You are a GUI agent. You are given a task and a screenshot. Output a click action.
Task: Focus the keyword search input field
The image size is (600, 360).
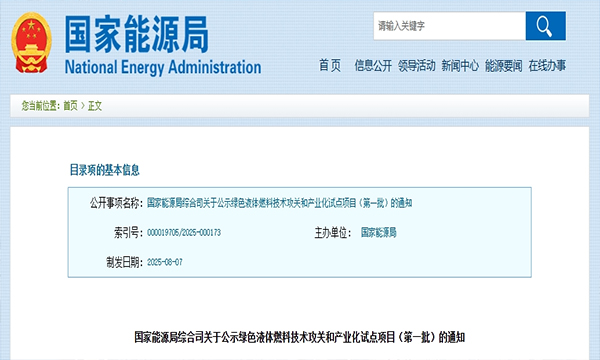pyautogui.click(x=450, y=26)
